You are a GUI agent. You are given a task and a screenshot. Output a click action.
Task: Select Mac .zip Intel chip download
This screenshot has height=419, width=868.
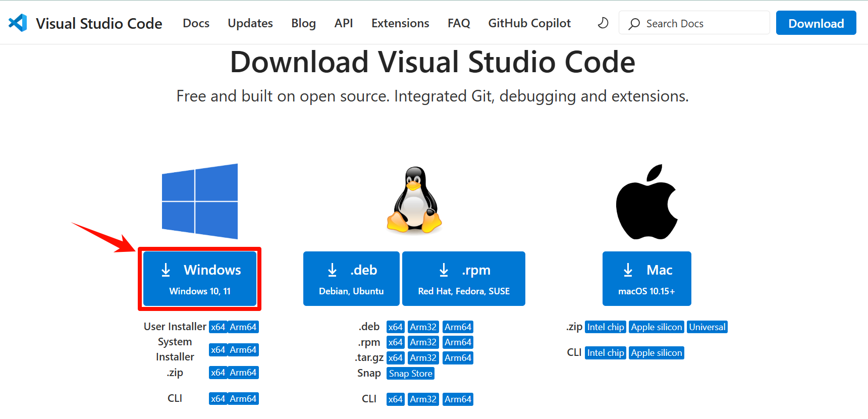click(606, 327)
